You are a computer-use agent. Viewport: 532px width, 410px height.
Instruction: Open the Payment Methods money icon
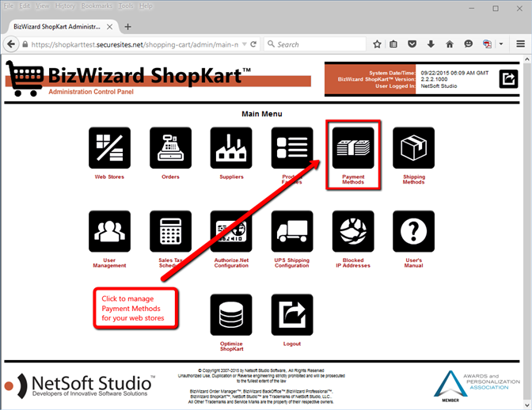[353, 148]
